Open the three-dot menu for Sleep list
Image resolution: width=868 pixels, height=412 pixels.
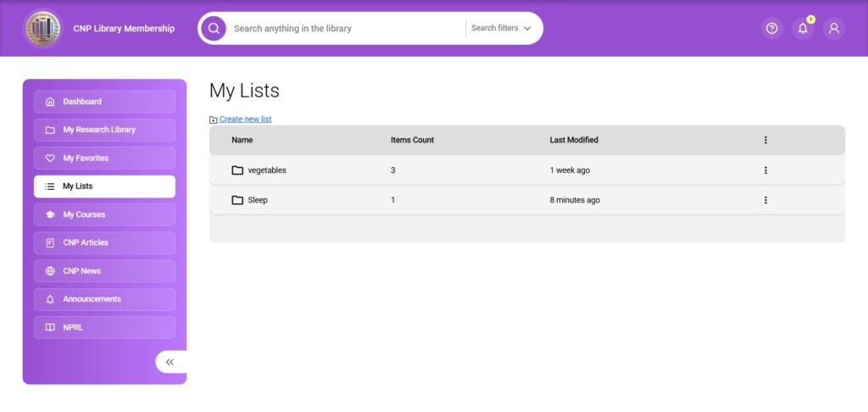click(x=765, y=200)
